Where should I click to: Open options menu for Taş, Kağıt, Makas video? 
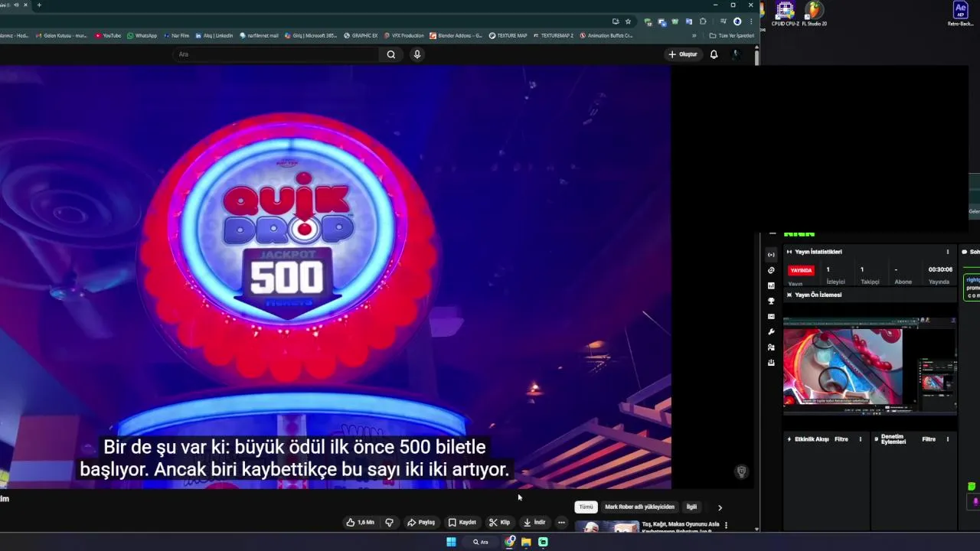point(726,525)
